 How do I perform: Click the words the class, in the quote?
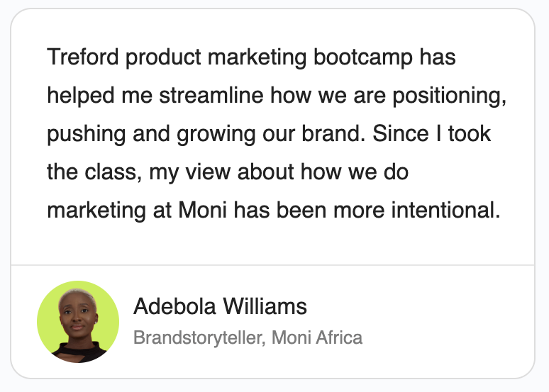click(94, 172)
